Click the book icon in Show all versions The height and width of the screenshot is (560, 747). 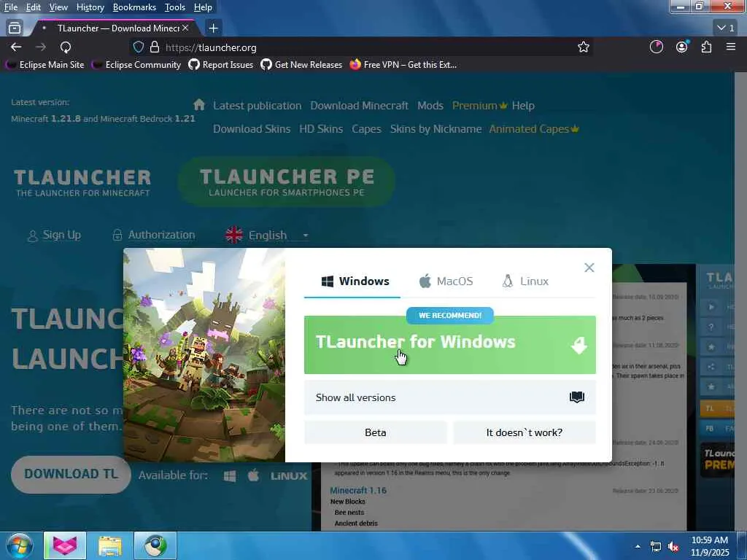[576, 397]
